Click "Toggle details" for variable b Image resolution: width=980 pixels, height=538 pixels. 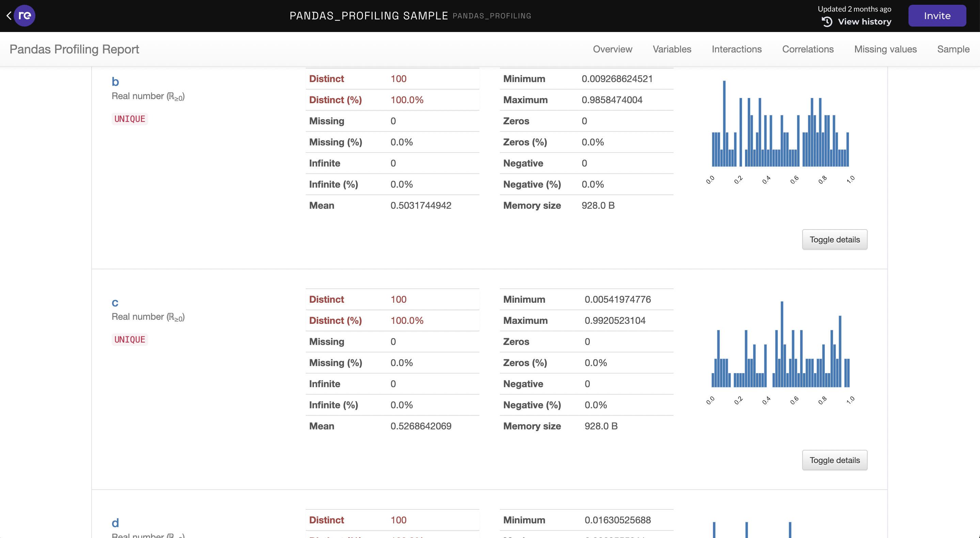(x=835, y=239)
